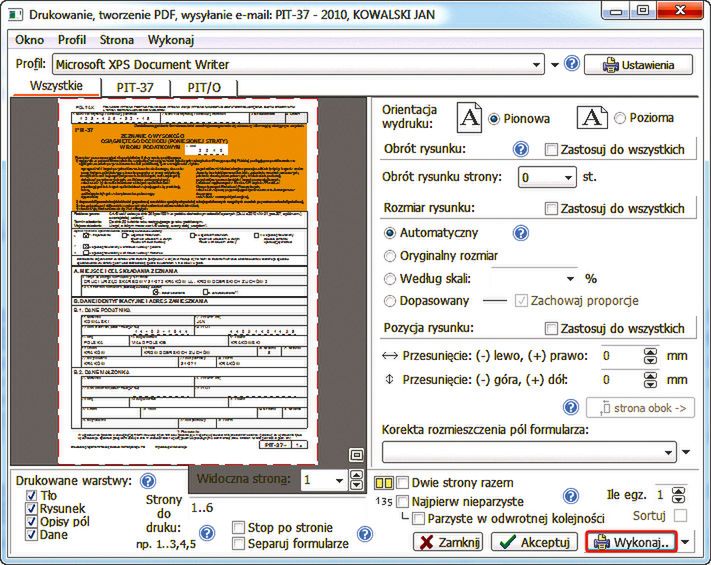Check Zastosuj do wszystkich for Pozycja rysunku

551,328
